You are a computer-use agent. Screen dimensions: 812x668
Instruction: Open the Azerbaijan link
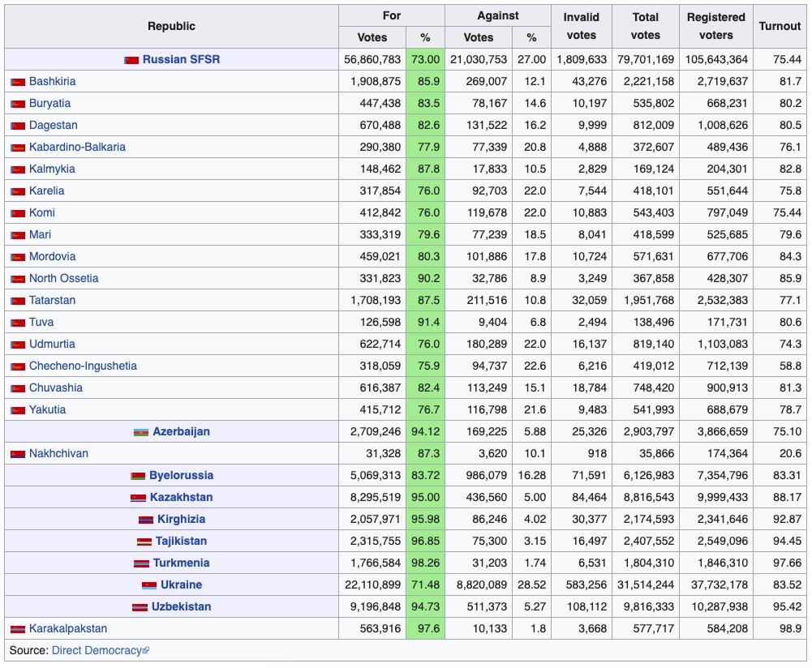tap(181, 431)
